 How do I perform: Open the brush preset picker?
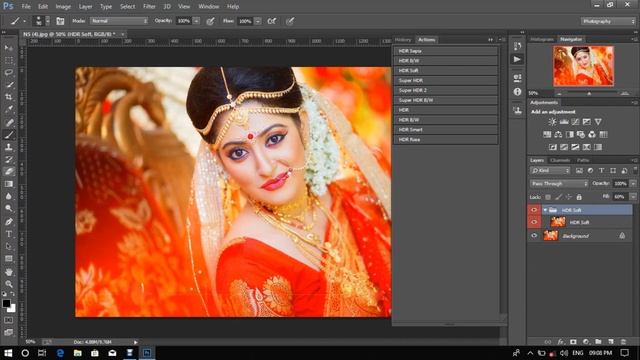tap(47, 21)
